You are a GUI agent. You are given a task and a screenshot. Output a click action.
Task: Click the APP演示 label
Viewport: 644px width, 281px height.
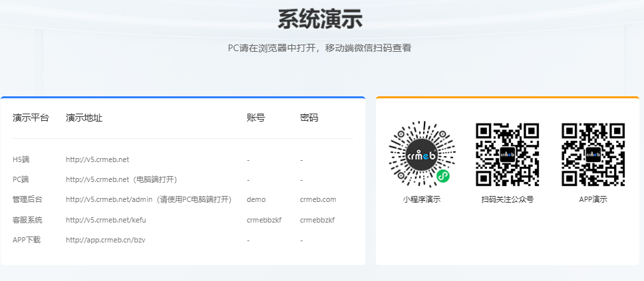pos(593,199)
